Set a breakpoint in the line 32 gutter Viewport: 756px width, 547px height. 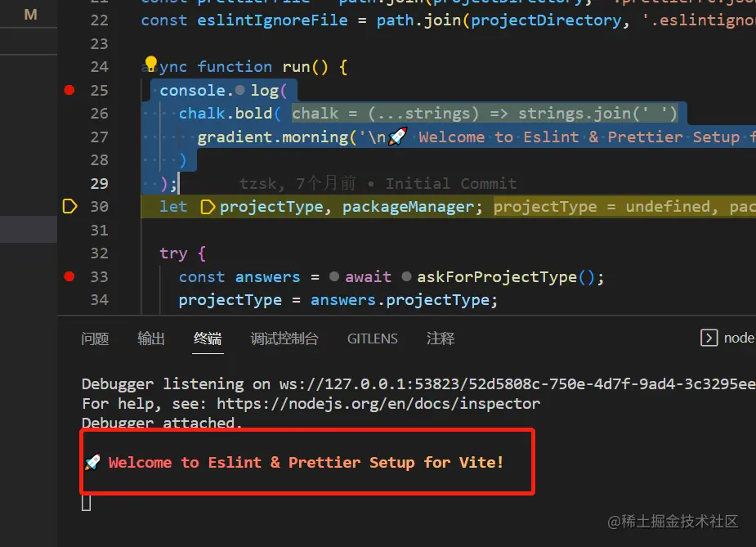tap(69, 253)
